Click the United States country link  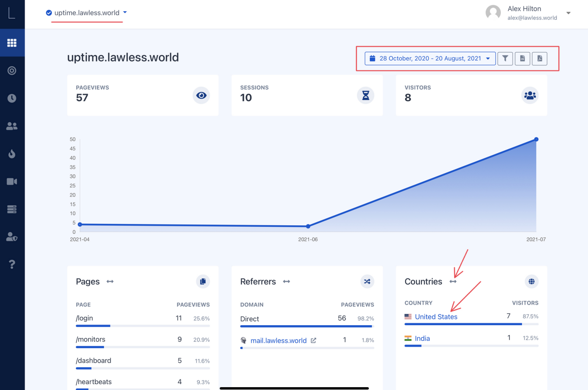(x=436, y=317)
